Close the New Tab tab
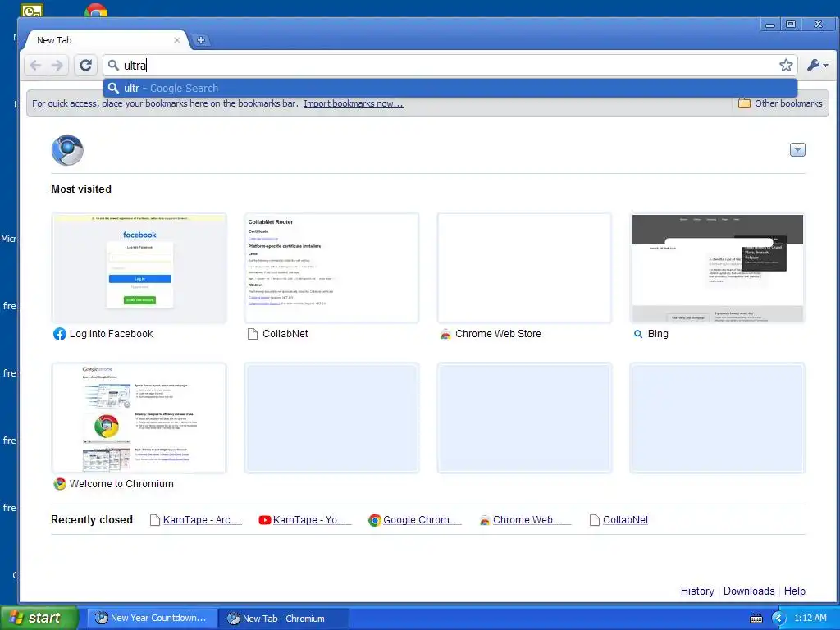The height and width of the screenshot is (630, 840). click(x=177, y=40)
